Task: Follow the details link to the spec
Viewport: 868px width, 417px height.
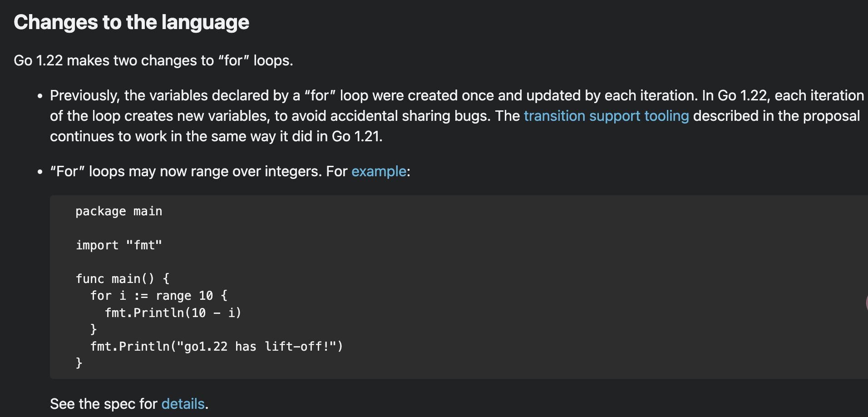Action: [183, 404]
